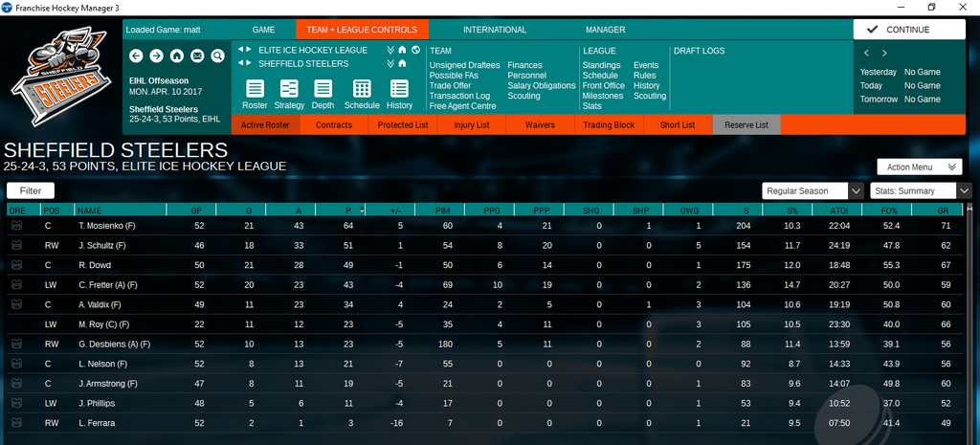Viewport: 980px width, 445px height.
Task: Go to Sheffield Steelers team home icon
Action: point(403,63)
